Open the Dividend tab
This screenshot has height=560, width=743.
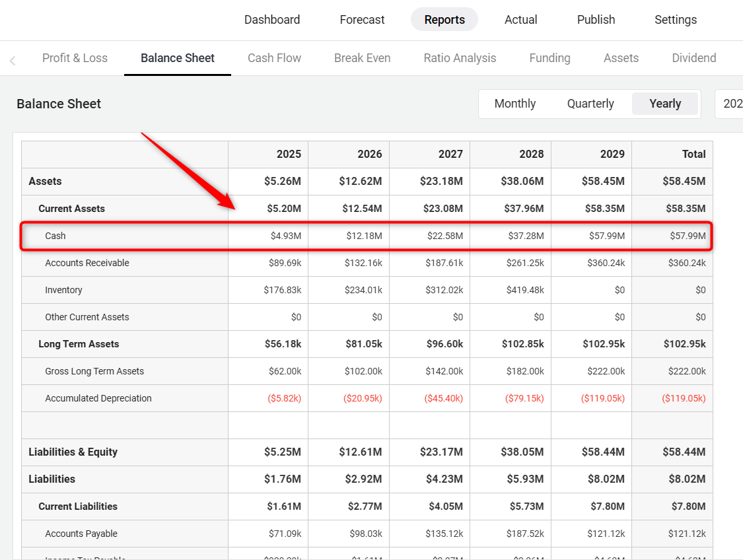point(693,58)
